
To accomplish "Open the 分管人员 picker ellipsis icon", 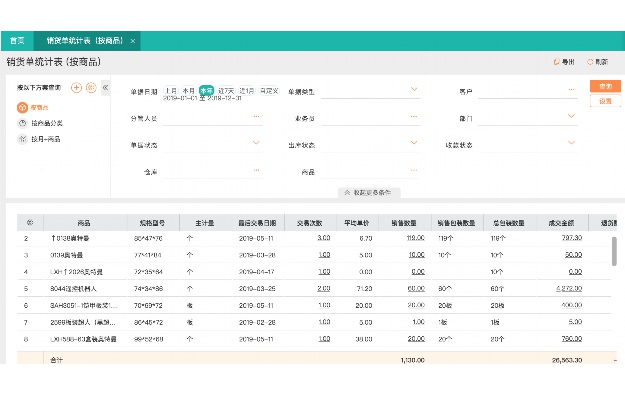I will [256, 116].
